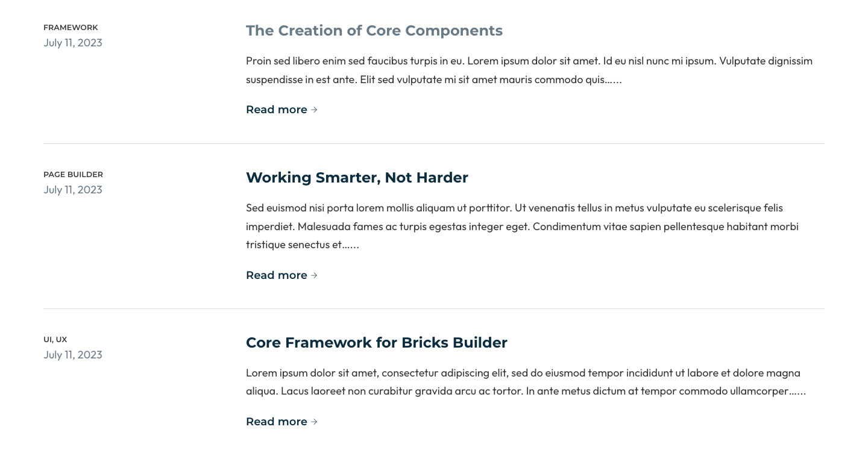Screen dimensions: 868x453
Task: Open 'The Creation of Core Components' post title
Action: (x=374, y=30)
